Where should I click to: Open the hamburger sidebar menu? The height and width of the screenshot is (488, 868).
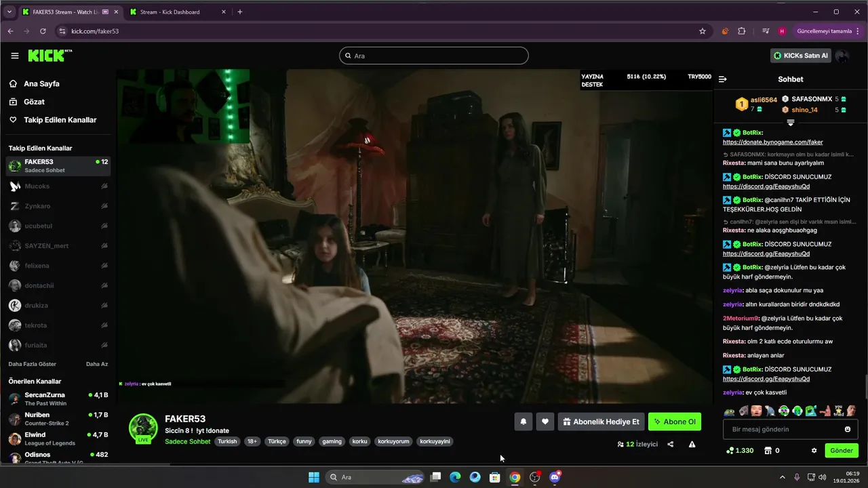coord(15,56)
